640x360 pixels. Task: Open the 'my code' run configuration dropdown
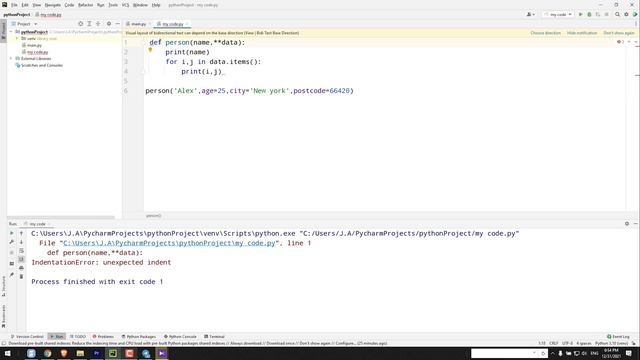(x=558, y=14)
